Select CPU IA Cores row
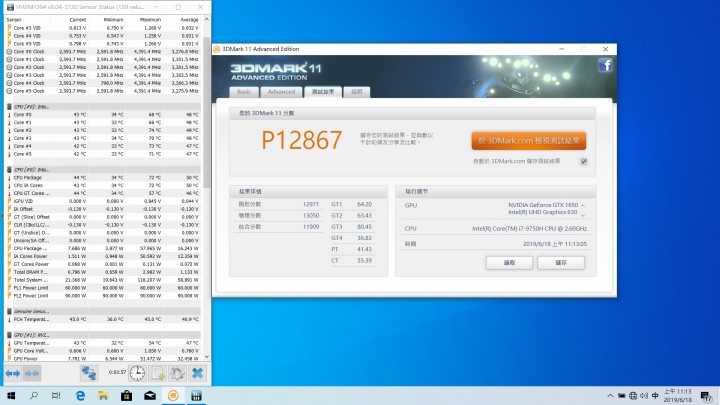 pyautogui.click(x=103, y=185)
